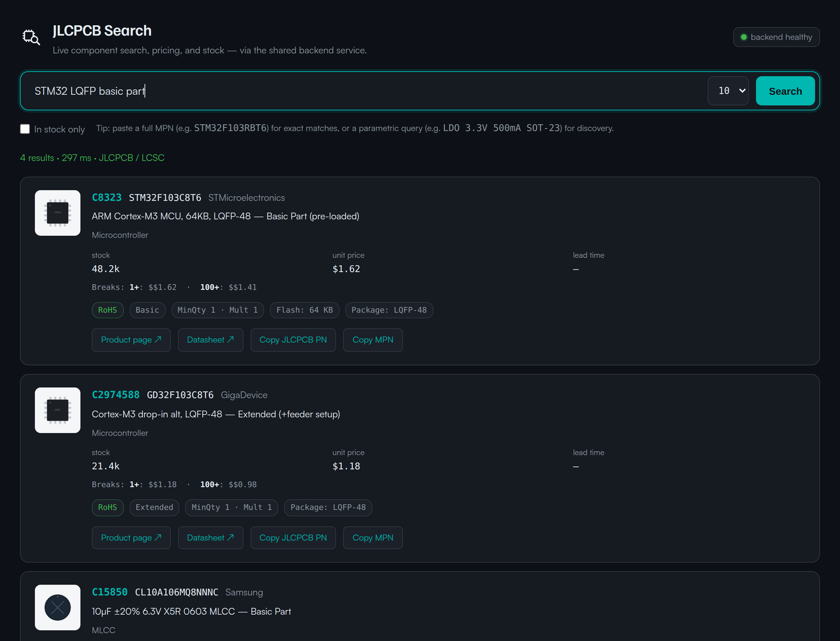840x641 pixels.
Task: Open Datasheet for GD32F103C8T6
Action: [x=211, y=538]
